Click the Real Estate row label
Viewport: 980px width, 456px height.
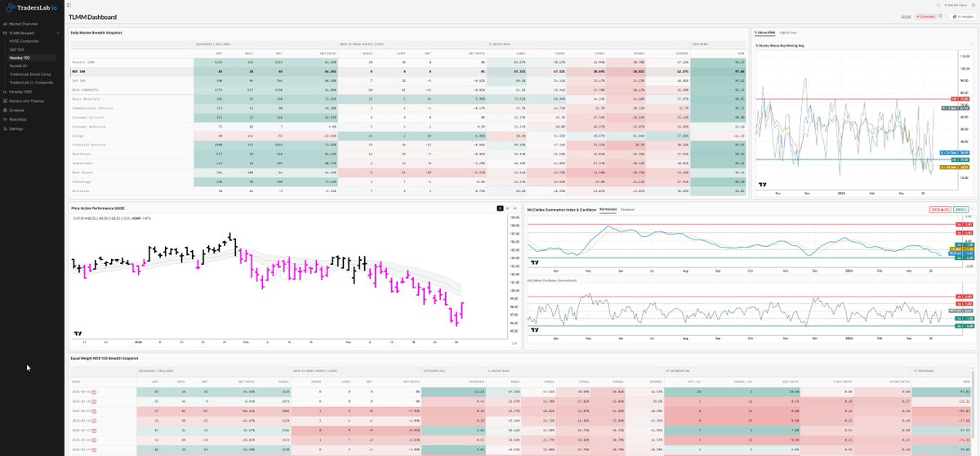point(81,172)
